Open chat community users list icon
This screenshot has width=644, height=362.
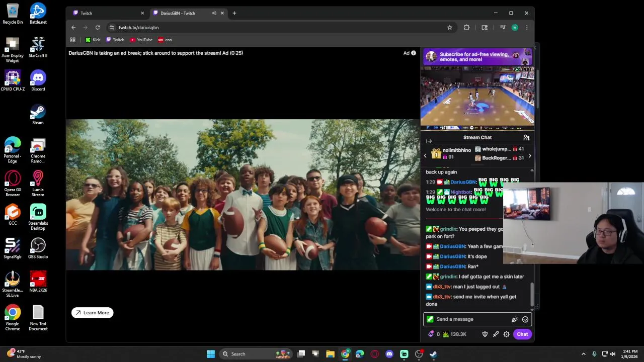point(526,137)
